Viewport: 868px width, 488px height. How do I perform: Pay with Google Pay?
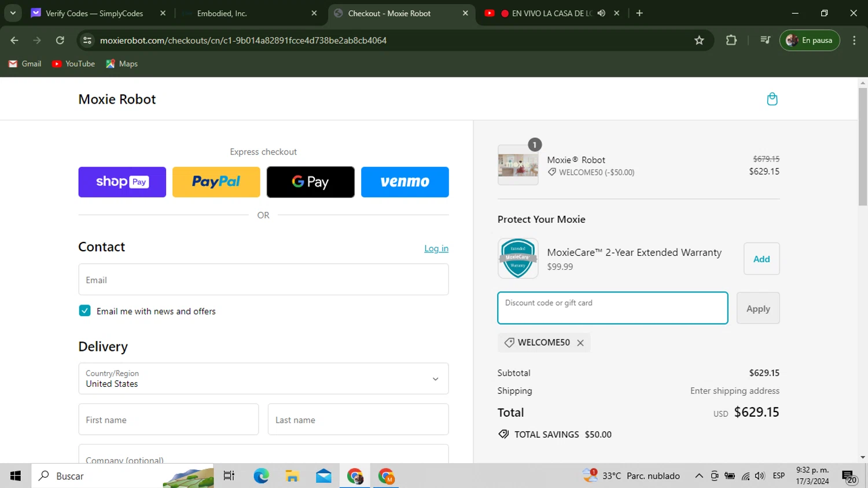[x=311, y=182]
